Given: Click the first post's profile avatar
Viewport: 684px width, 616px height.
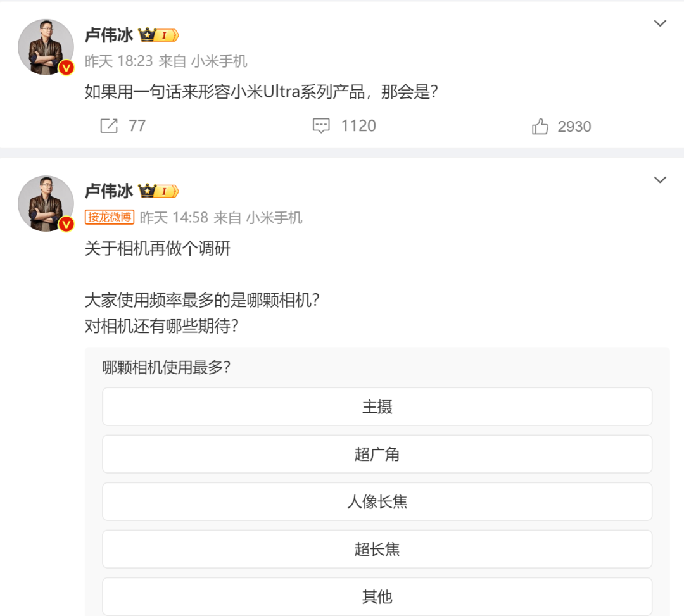Looking at the screenshot, I should click(46, 47).
